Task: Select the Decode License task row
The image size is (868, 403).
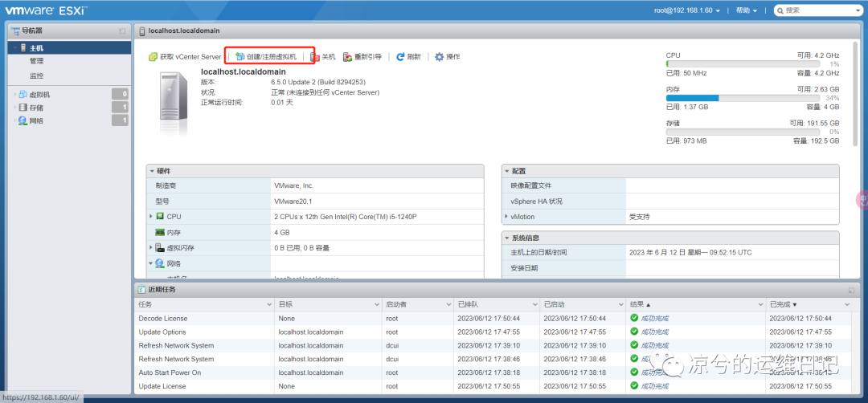Action: point(493,319)
